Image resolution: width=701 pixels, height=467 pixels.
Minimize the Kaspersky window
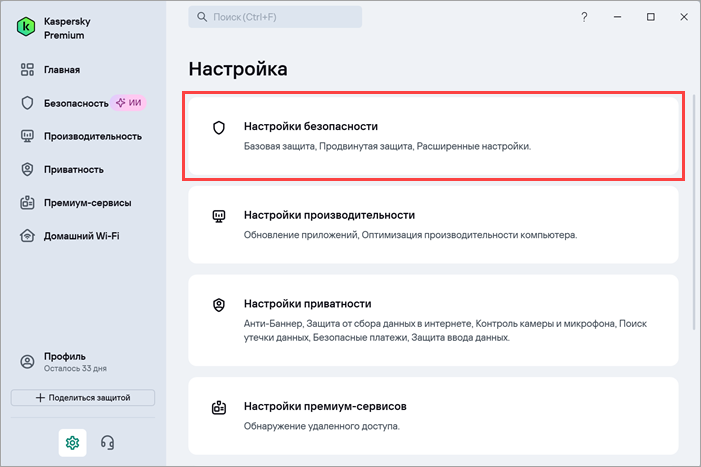pyautogui.click(x=617, y=17)
